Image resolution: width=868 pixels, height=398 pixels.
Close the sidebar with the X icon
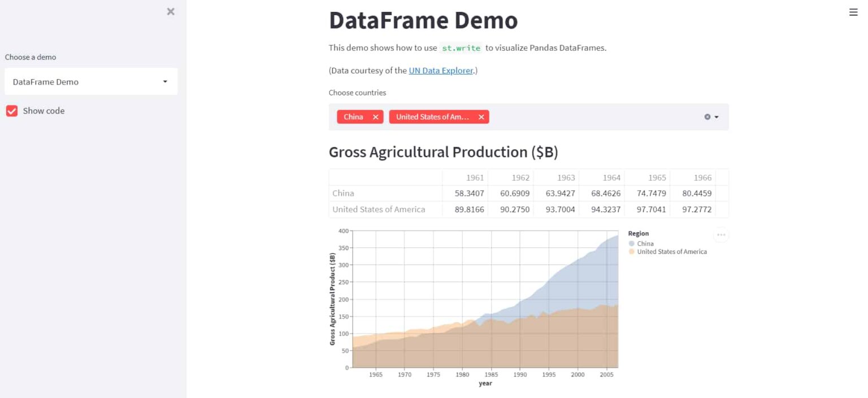[171, 11]
